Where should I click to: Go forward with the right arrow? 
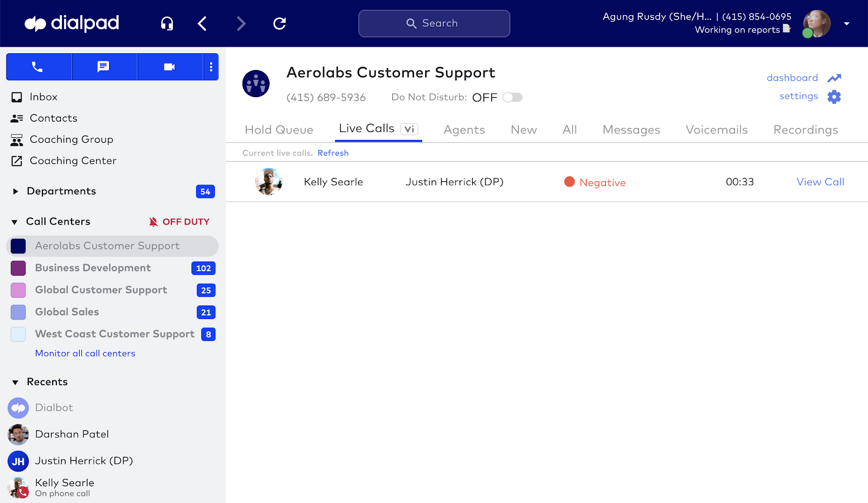(x=241, y=23)
